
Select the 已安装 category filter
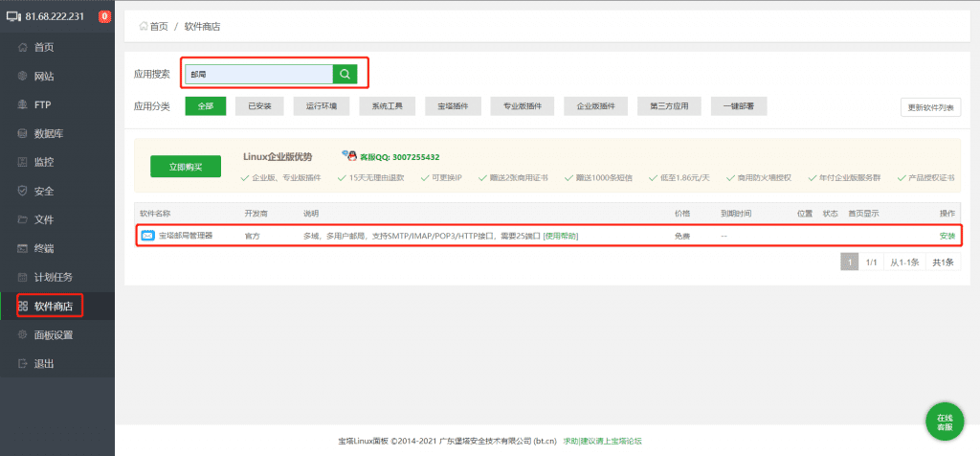(259, 106)
